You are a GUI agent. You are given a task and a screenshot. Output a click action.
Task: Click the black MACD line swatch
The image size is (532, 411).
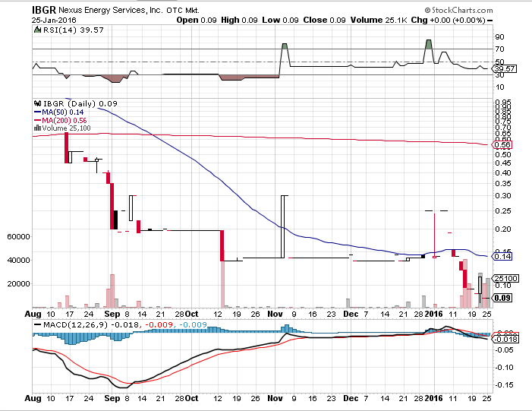click(38, 324)
